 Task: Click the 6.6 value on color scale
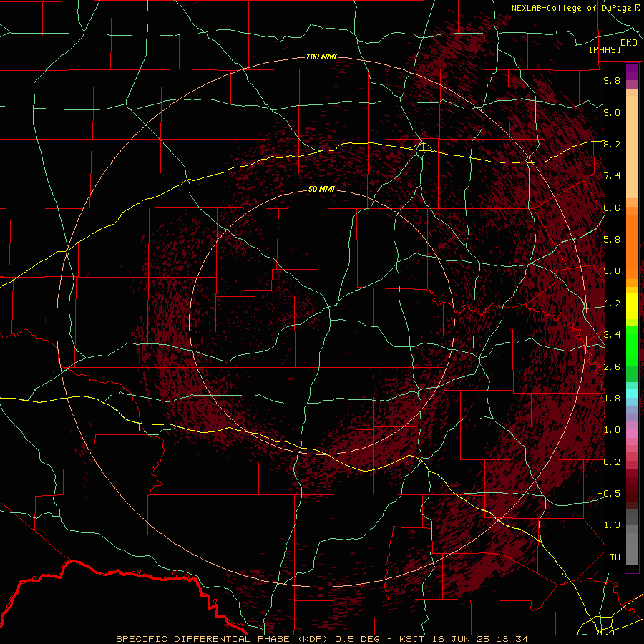pos(612,208)
